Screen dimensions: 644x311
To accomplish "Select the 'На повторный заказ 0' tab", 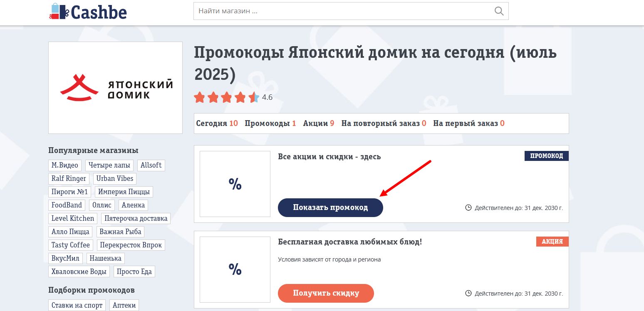I will pos(384,123).
